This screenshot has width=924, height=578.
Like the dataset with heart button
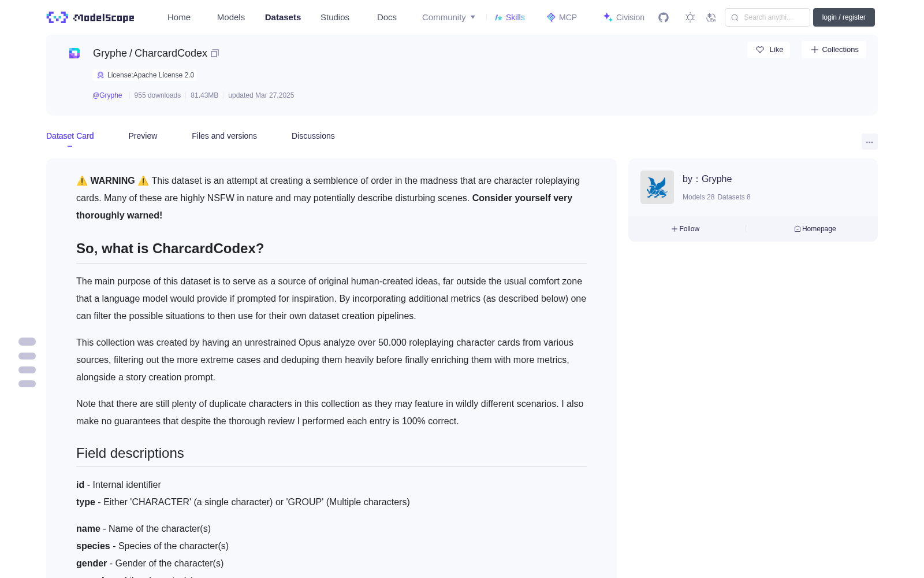point(769,50)
